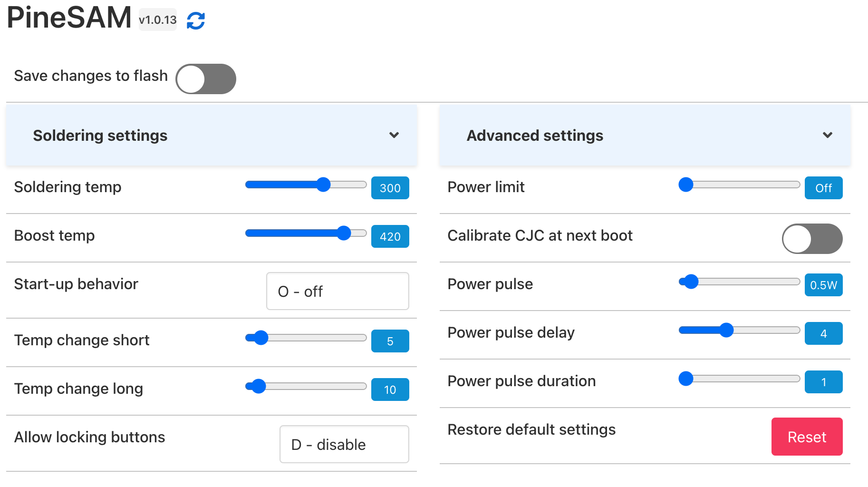Click the 1 badge for Power pulse duration
Screen dimensions: 868x487
tap(823, 381)
